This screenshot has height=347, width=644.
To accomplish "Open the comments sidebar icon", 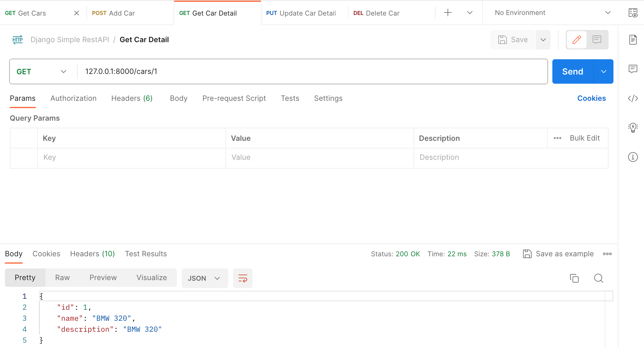I will click(x=633, y=69).
